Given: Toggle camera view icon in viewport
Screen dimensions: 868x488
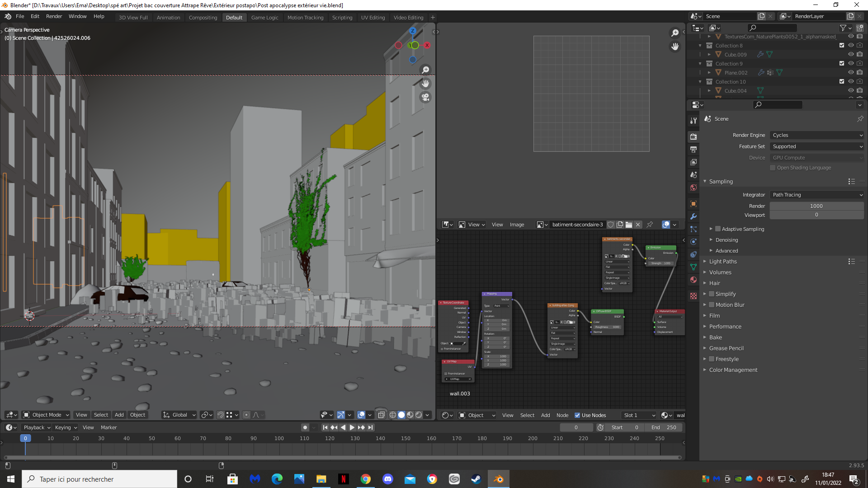Looking at the screenshot, I should pyautogui.click(x=425, y=97).
